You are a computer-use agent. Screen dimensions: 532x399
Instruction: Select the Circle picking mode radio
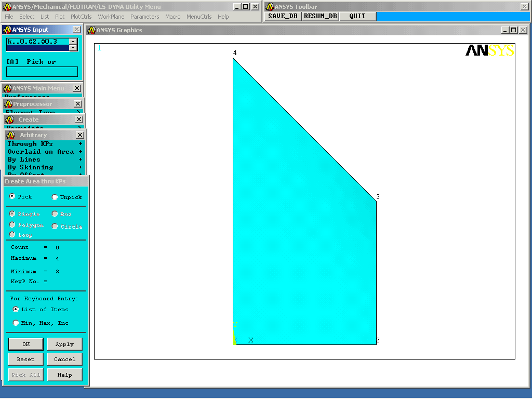55,226
